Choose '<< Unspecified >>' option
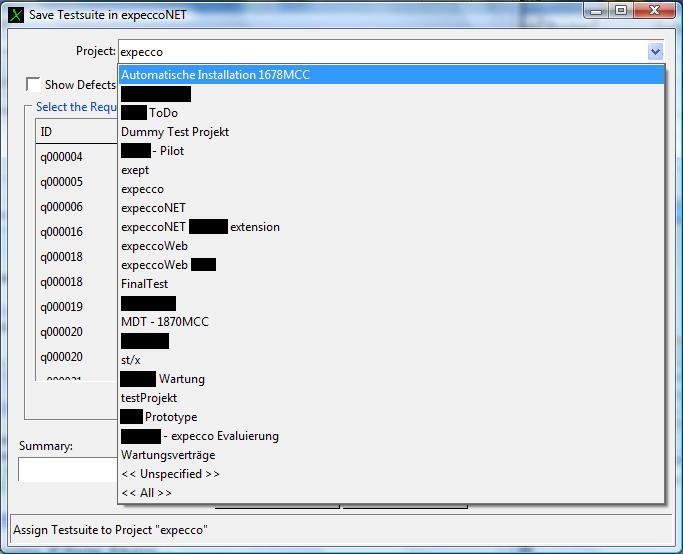The height and width of the screenshot is (554, 683). point(170,474)
